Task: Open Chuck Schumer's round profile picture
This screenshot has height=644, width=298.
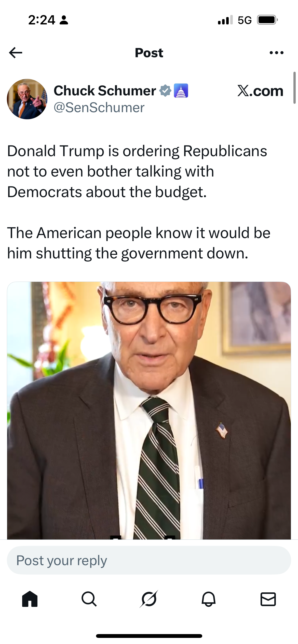Action: 27,99
